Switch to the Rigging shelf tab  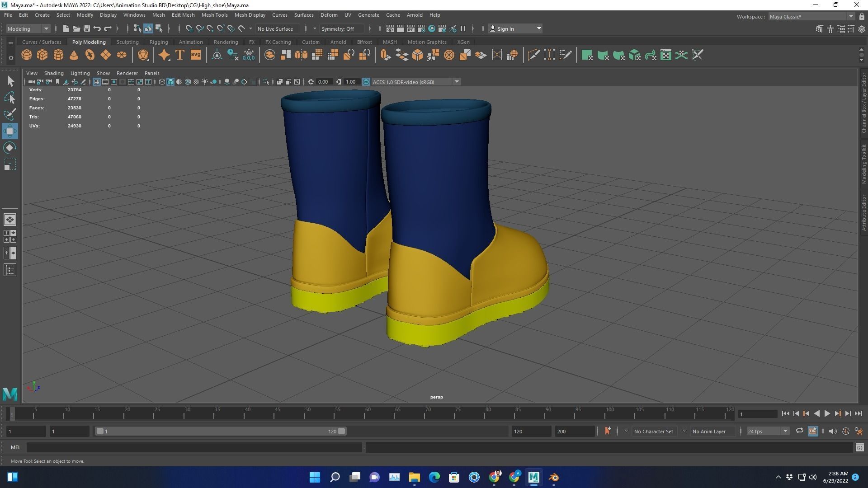click(x=159, y=42)
